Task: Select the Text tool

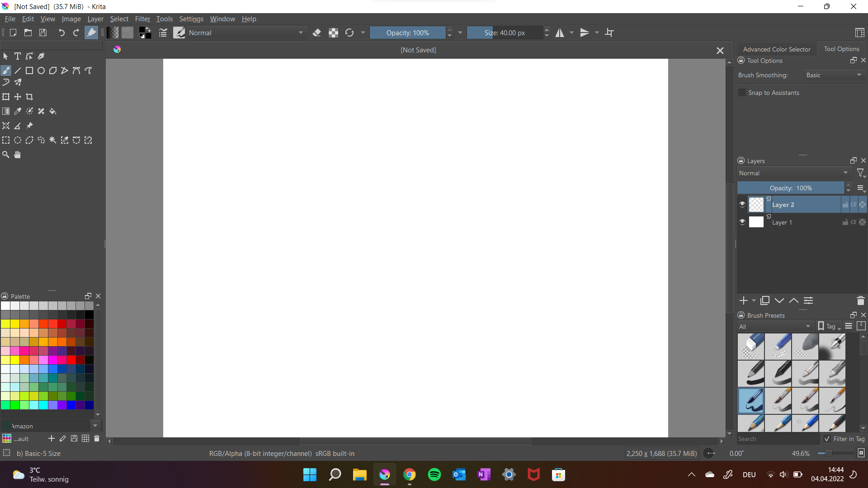Action: [18, 56]
